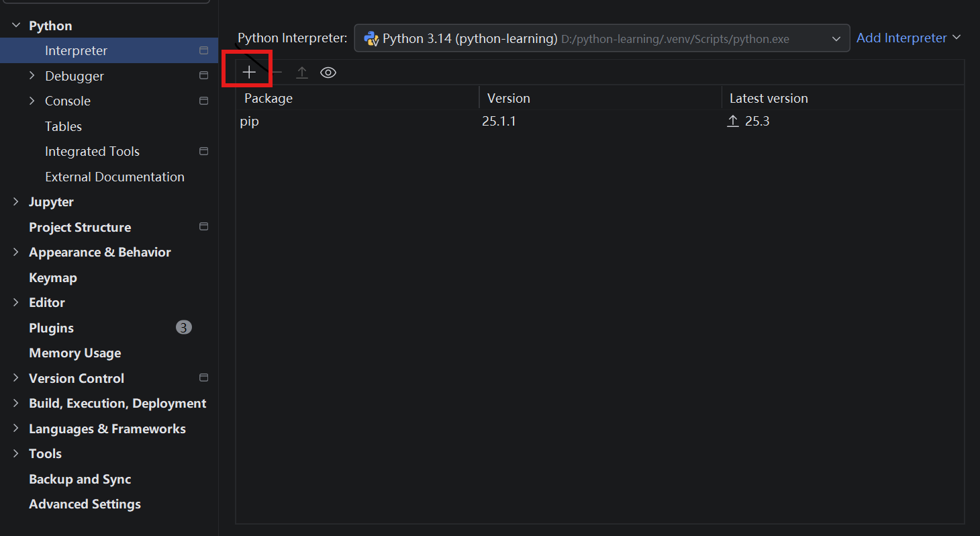This screenshot has height=536, width=980.
Task: Expand the Console subsection
Action: pos(32,101)
